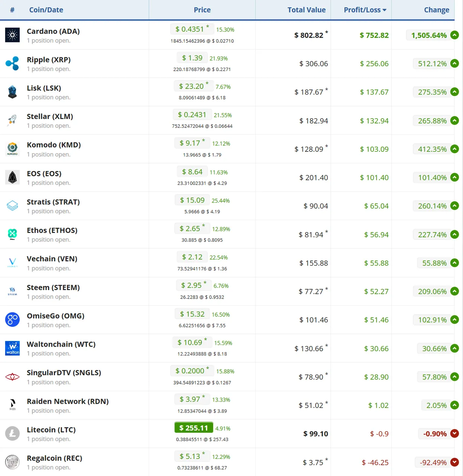Click the 57.80% SingularDTV change badge

coord(434,377)
